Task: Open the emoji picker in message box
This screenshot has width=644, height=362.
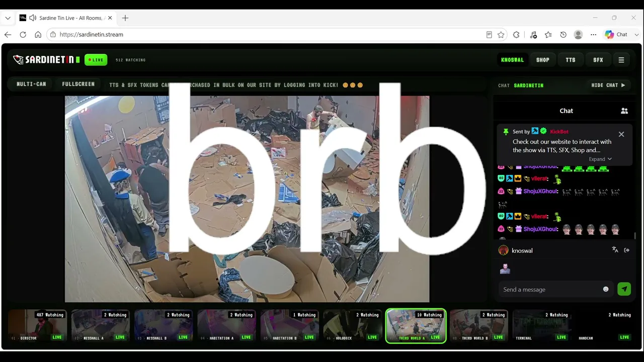Action: 606,289
